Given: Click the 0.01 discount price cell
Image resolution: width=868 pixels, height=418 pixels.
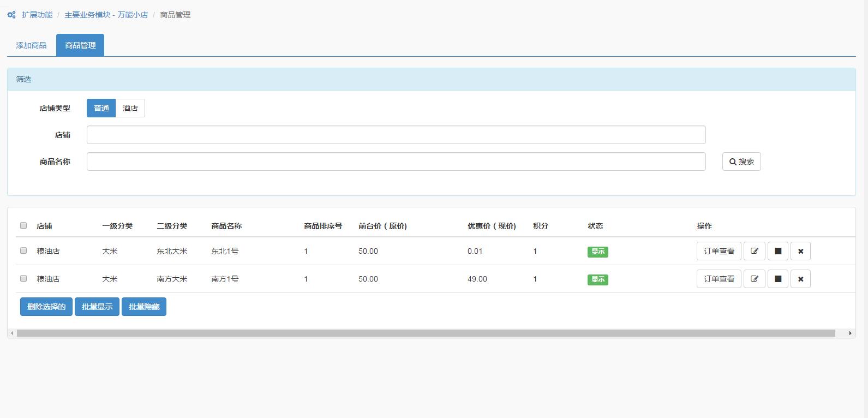Looking at the screenshot, I should [475, 251].
